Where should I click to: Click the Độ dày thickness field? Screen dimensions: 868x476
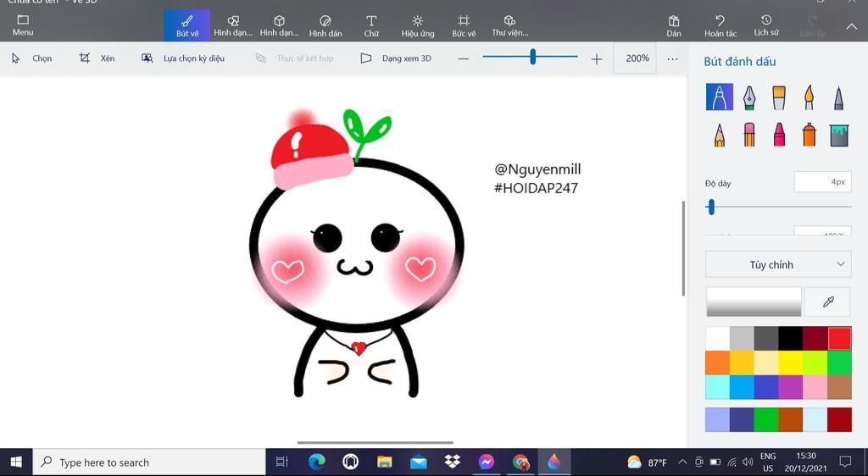pyautogui.click(x=822, y=182)
